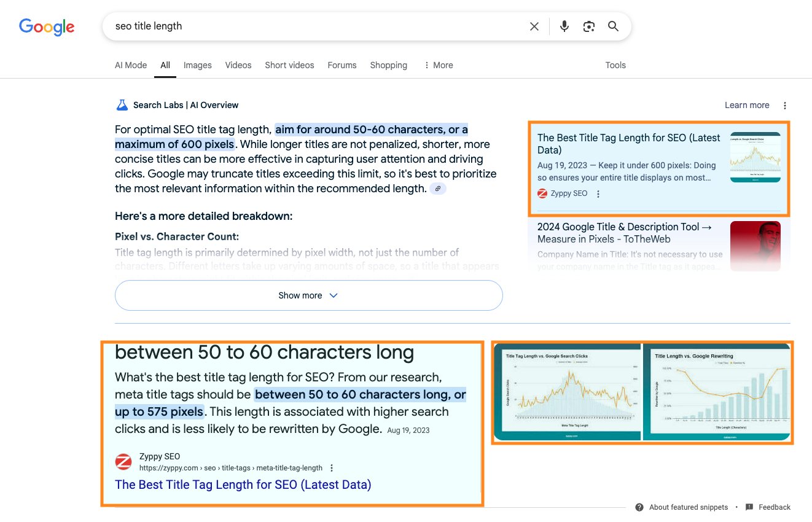812x522 pixels.
Task: Open Forums tab
Action: 342,65
